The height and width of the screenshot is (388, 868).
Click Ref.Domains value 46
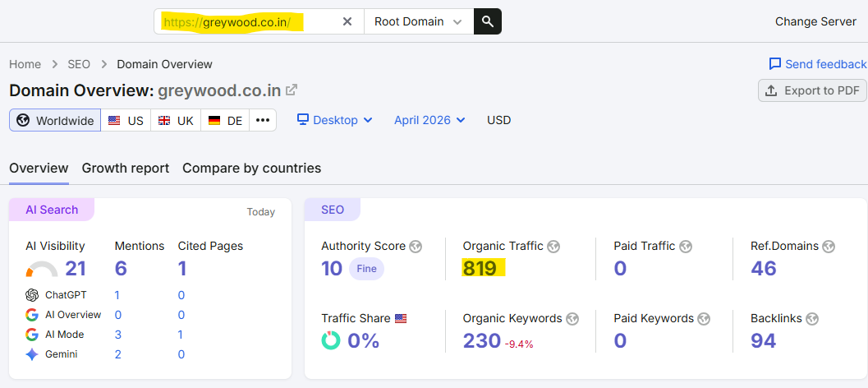pos(764,269)
